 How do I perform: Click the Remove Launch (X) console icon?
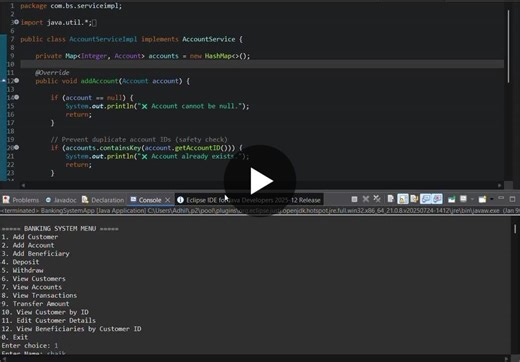[366, 199]
